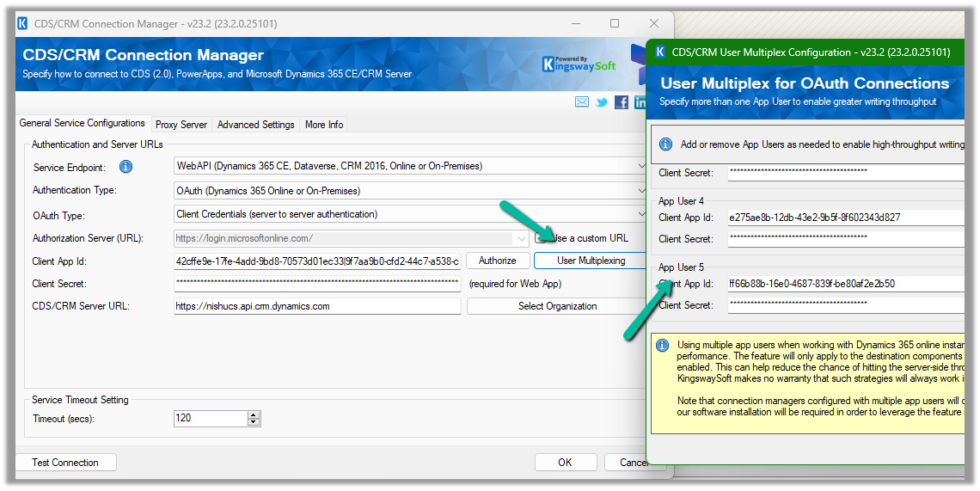Click the Service Endpoint info icon
Image resolution: width=980 pixels, height=491 pixels.
click(126, 167)
